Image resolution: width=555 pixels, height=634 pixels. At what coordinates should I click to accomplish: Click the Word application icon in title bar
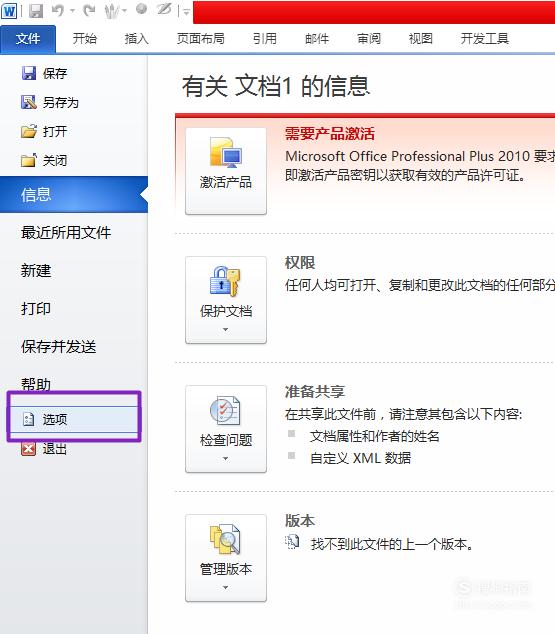(9, 11)
